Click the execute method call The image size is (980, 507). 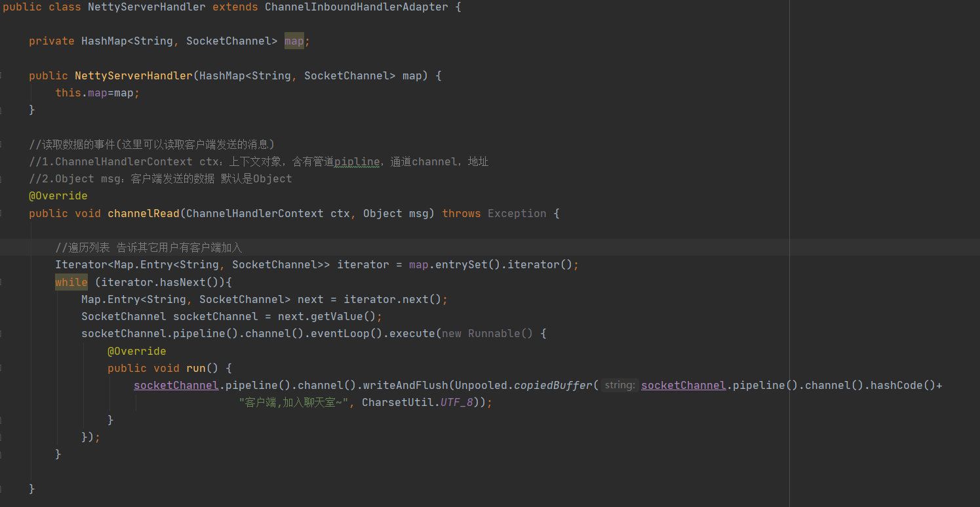point(412,334)
